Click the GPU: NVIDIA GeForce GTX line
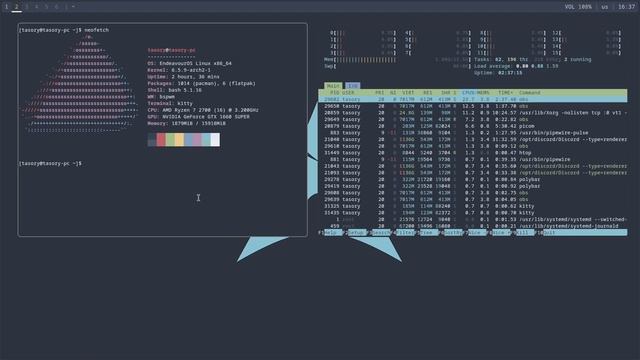This screenshot has width=640, height=360. pyautogui.click(x=198, y=117)
